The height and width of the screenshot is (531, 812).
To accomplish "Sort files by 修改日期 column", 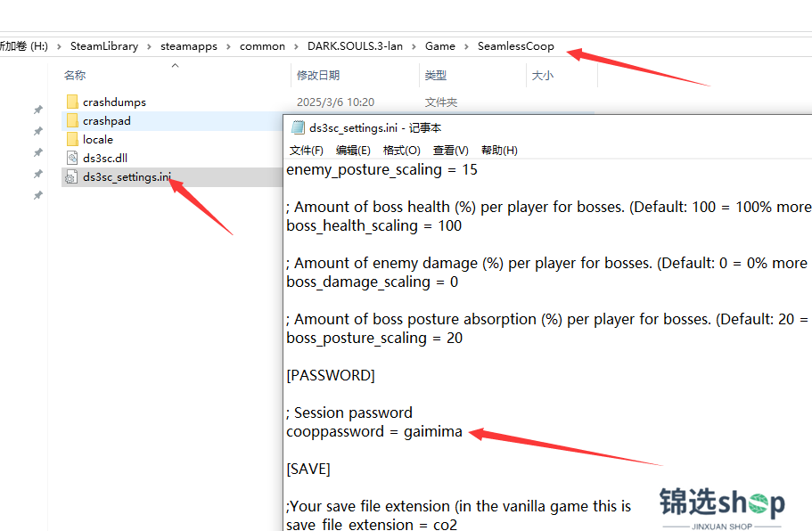I will pyautogui.click(x=318, y=76).
